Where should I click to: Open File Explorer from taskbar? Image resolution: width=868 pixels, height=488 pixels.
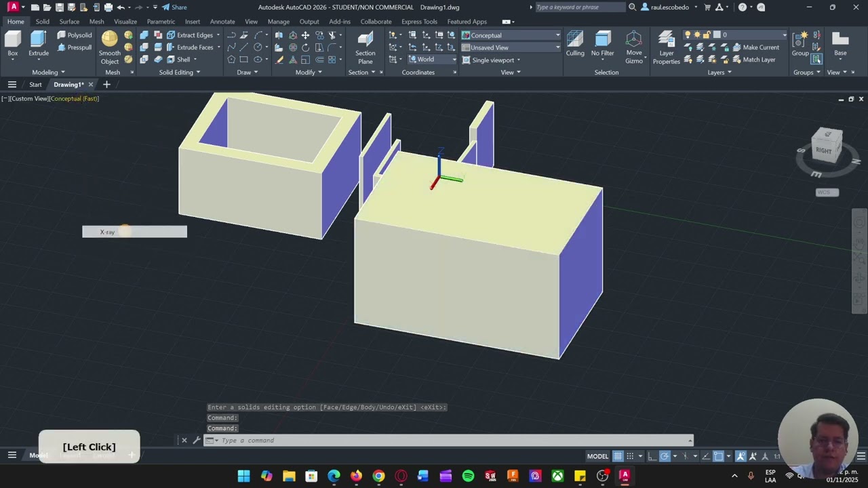(x=289, y=476)
